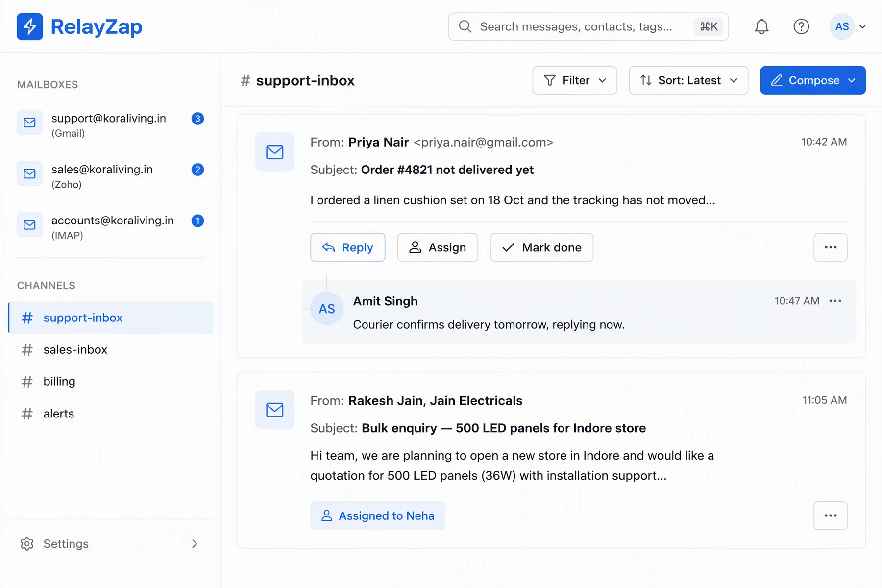
Task: Click 10:42 AM timestamp
Action: [x=824, y=142]
